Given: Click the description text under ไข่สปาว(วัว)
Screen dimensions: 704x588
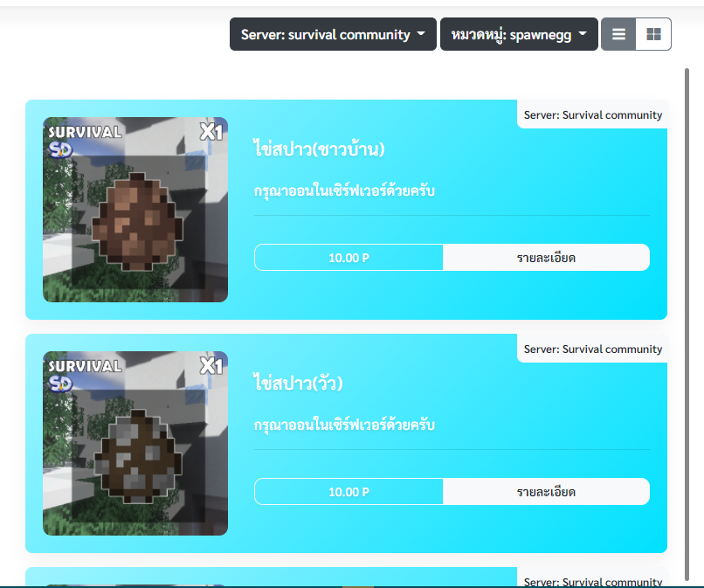Looking at the screenshot, I should point(344,425).
